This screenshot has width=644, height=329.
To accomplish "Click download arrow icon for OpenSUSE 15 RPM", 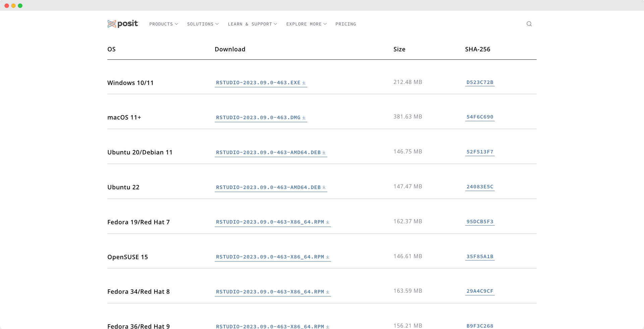I will pos(328,257).
